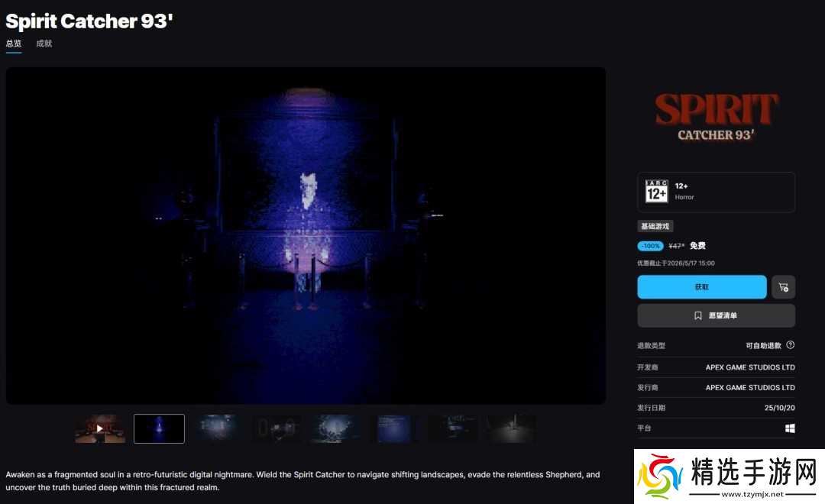Add to wishlist 愿望清单 button

716,315
